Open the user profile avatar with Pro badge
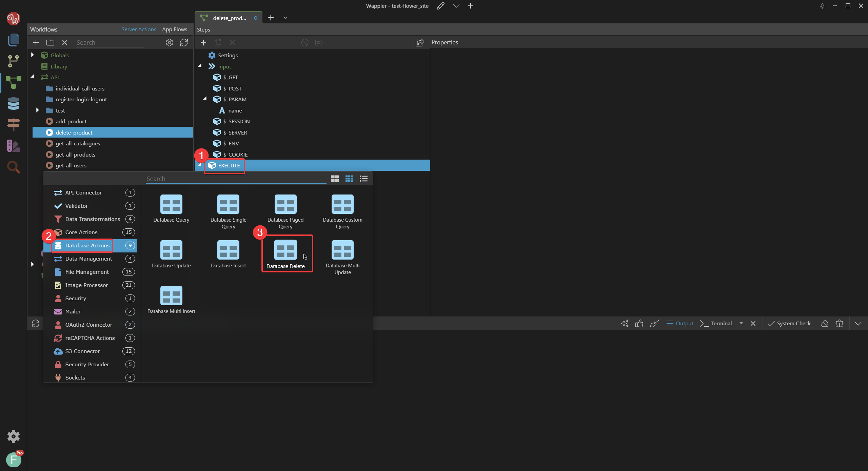 [x=14, y=459]
